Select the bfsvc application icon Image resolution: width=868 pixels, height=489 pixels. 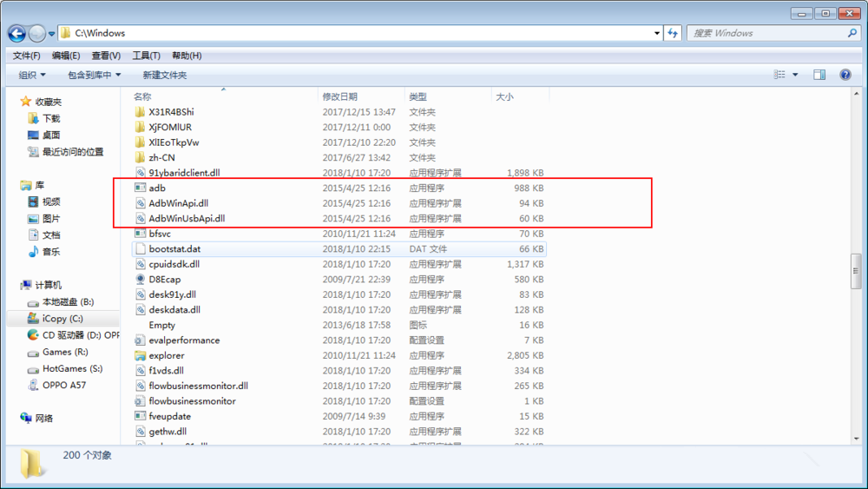coord(140,234)
